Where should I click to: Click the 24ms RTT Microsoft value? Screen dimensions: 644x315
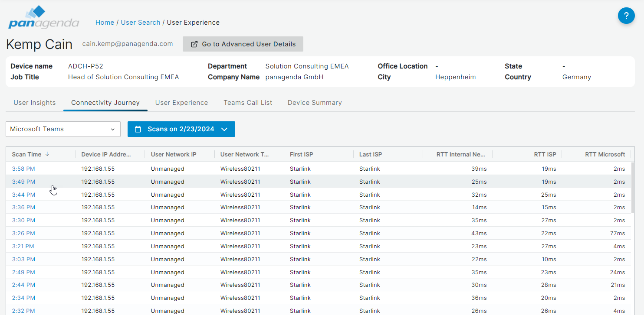[618, 272]
